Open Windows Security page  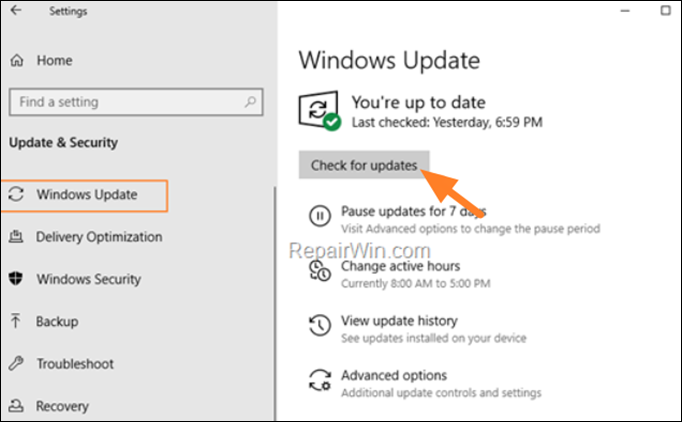[x=89, y=279]
